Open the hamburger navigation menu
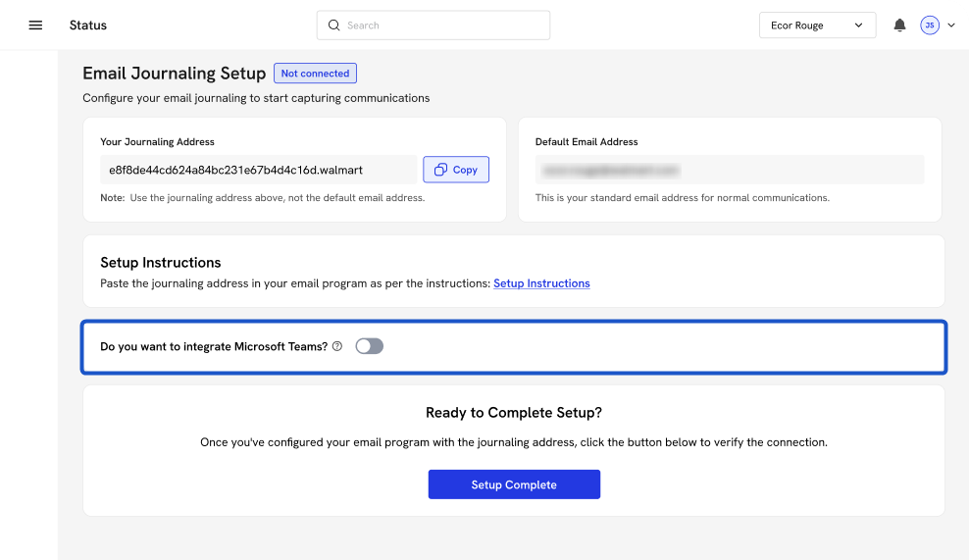Viewport: 969px width, 560px height. 35,25
